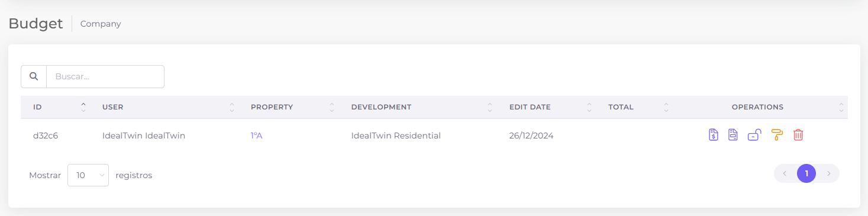868x216 pixels.
Task: Sort table by USER column
Action: click(169, 107)
